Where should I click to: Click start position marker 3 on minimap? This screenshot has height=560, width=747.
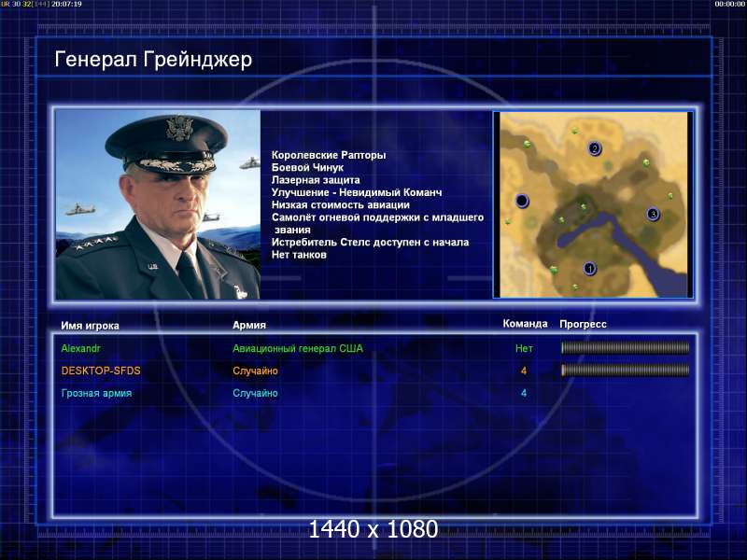(653, 215)
